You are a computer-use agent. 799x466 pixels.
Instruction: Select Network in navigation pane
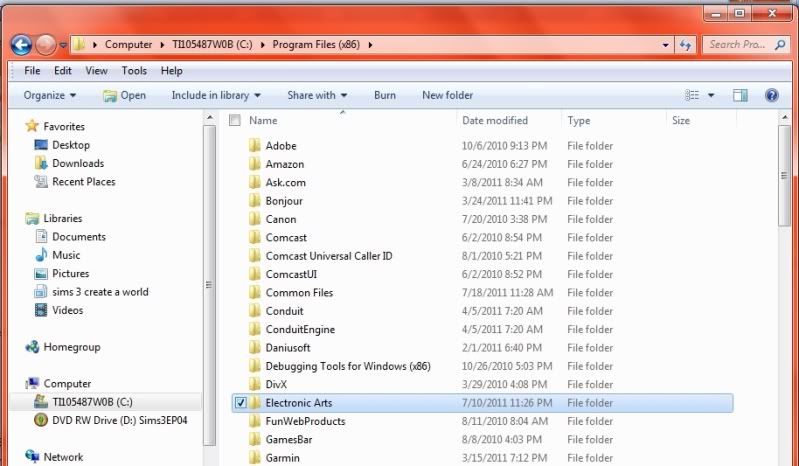[x=63, y=457]
